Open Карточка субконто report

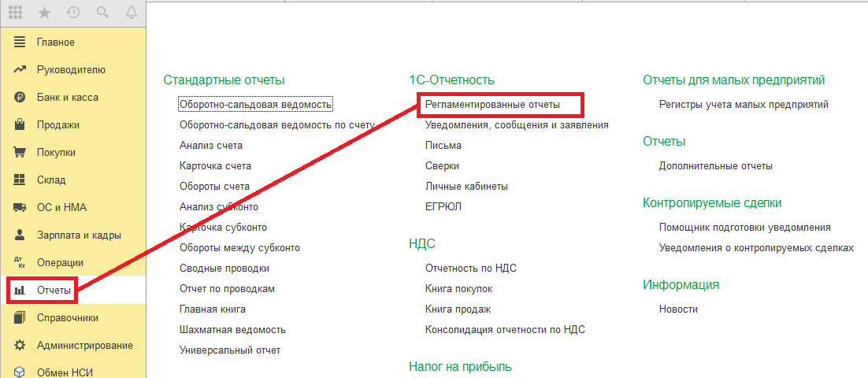coord(223,228)
